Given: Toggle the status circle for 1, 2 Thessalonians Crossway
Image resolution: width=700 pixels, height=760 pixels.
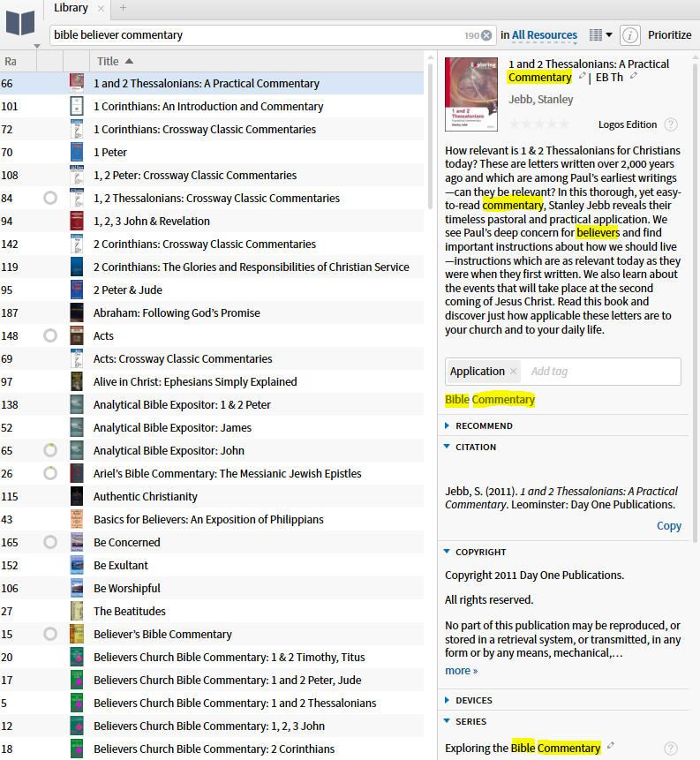Looking at the screenshot, I should (50, 198).
